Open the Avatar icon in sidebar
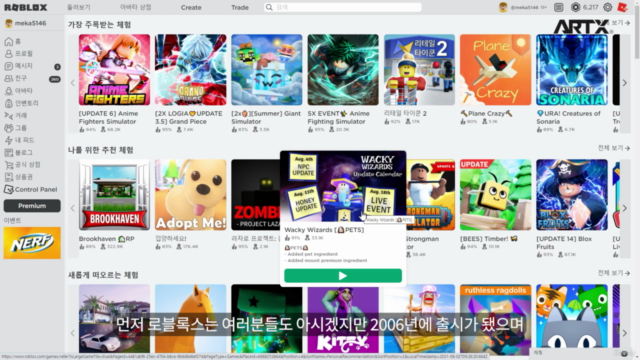640x360 pixels. pyautogui.click(x=9, y=91)
